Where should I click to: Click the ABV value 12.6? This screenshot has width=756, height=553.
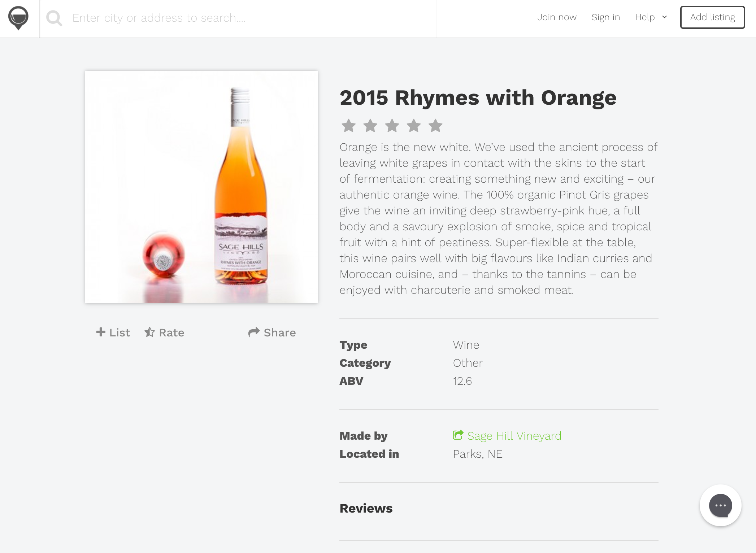(x=462, y=381)
